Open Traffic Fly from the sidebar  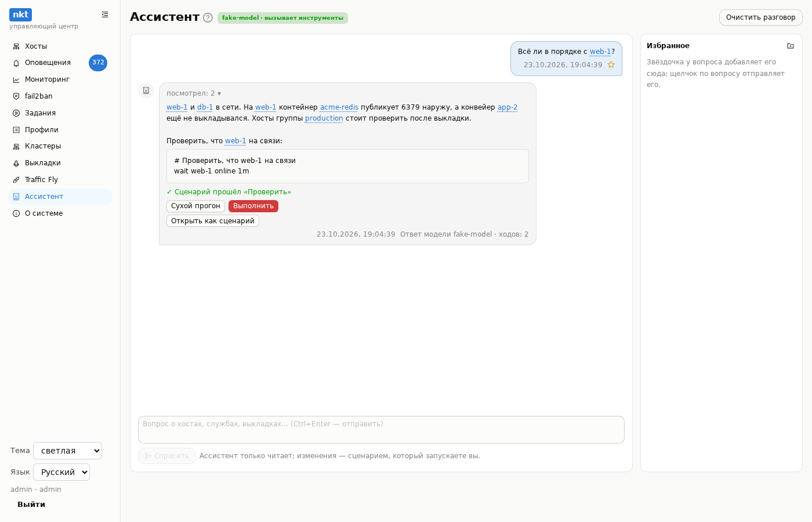click(x=60, y=180)
